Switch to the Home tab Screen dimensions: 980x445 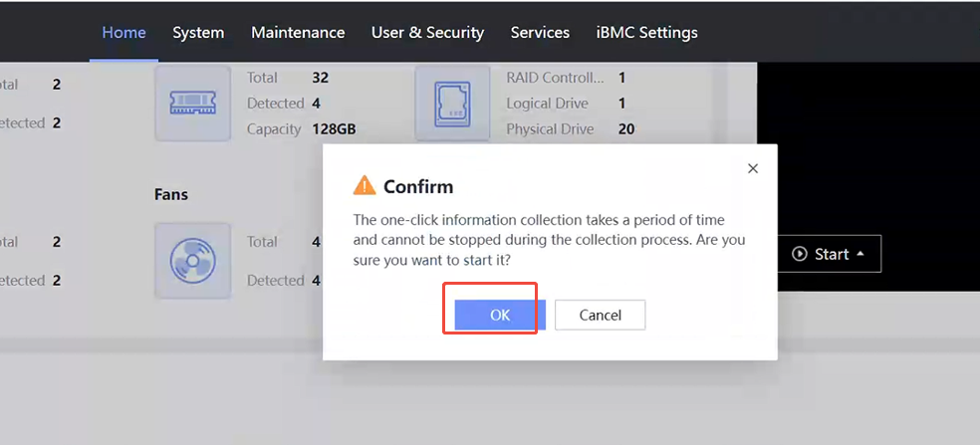[123, 32]
